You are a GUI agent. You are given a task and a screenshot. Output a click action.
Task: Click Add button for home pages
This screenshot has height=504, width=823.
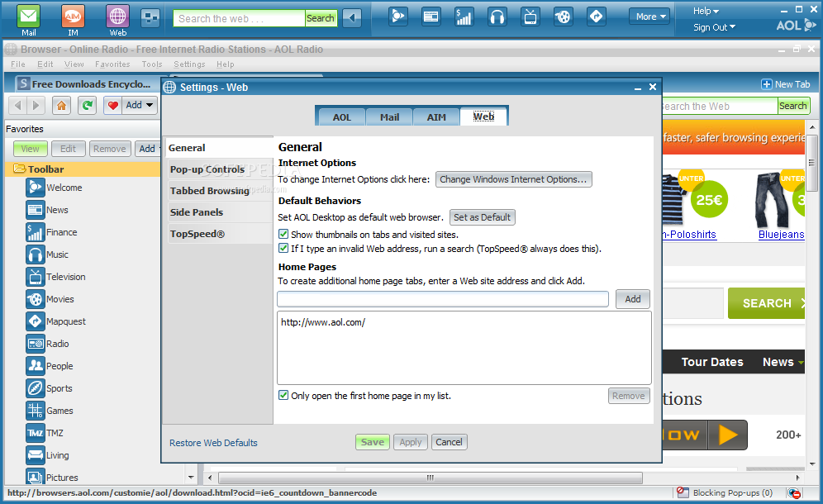pos(632,299)
